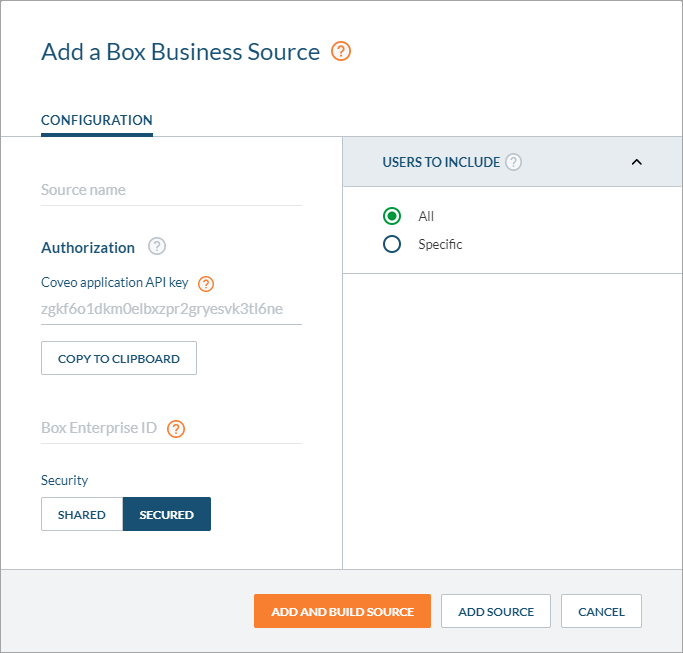Select the Specific users radio button
Screen dimensions: 683x653
point(392,244)
